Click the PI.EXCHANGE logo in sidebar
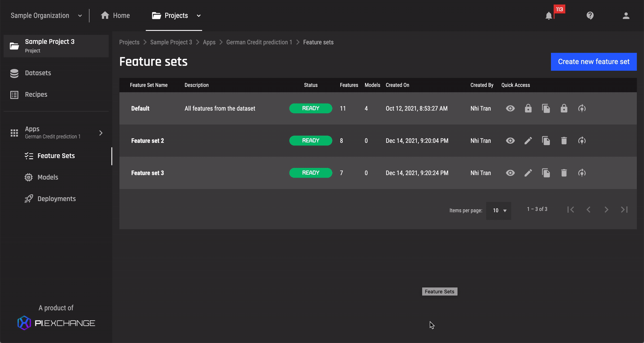The width and height of the screenshot is (644, 343). point(56,323)
